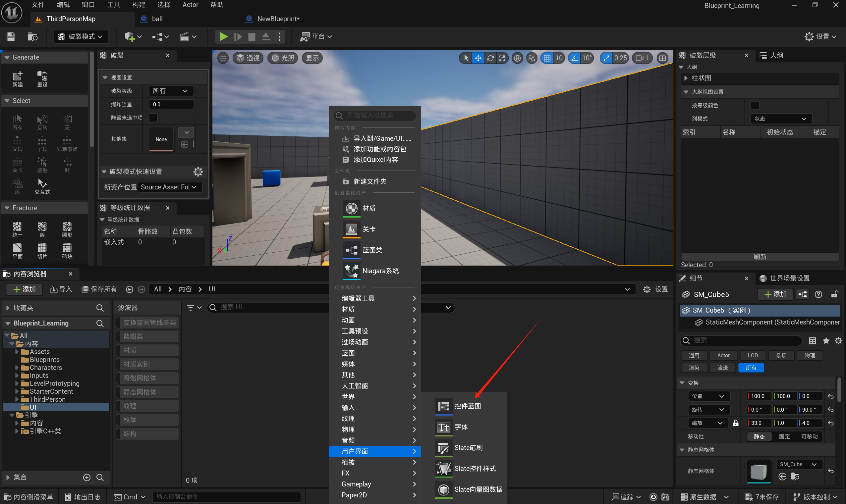Toggle the 隐藏未选中项 checkbox

pyautogui.click(x=153, y=118)
